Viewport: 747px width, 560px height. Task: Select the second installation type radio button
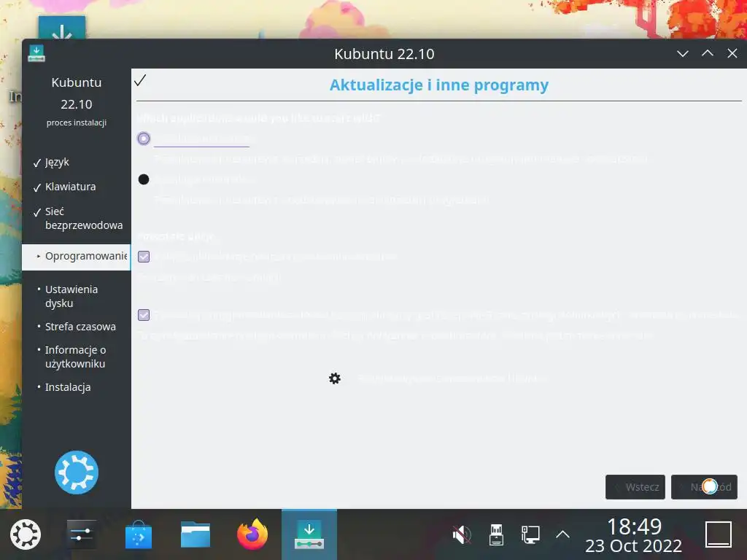[144, 179]
